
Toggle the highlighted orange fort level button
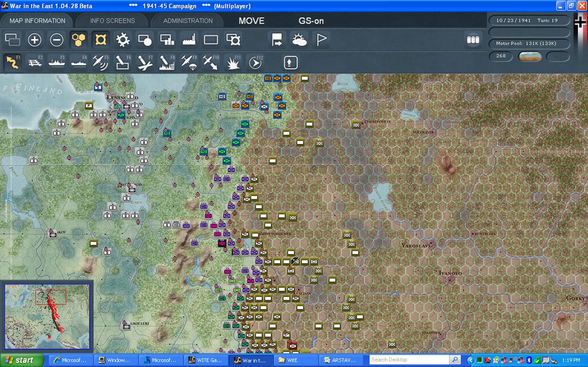(x=101, y=40)
